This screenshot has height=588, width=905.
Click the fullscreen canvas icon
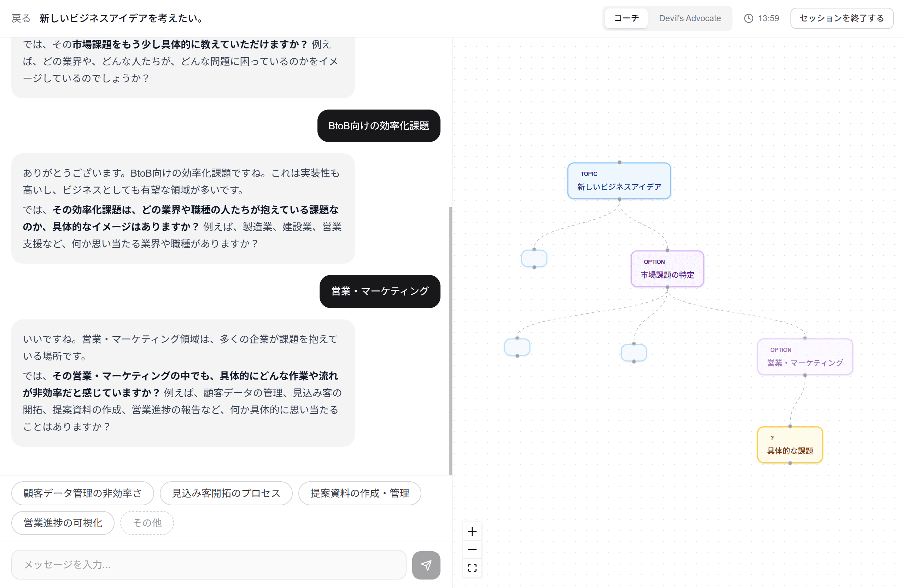(x=473, y=568)
